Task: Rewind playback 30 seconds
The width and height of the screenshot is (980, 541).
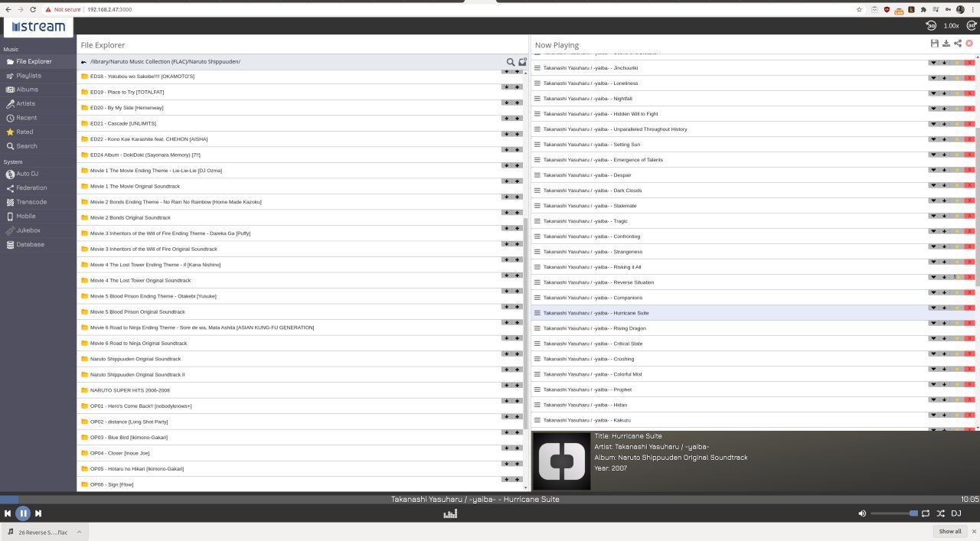Action: pyautogui.click(x=932, y=25)
